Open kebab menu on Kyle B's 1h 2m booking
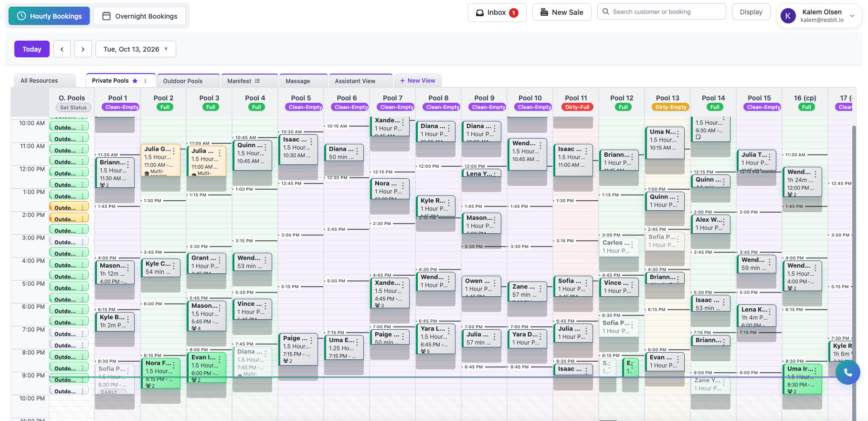868x421 pixels. pyautogui.click(x=128, y=319)
